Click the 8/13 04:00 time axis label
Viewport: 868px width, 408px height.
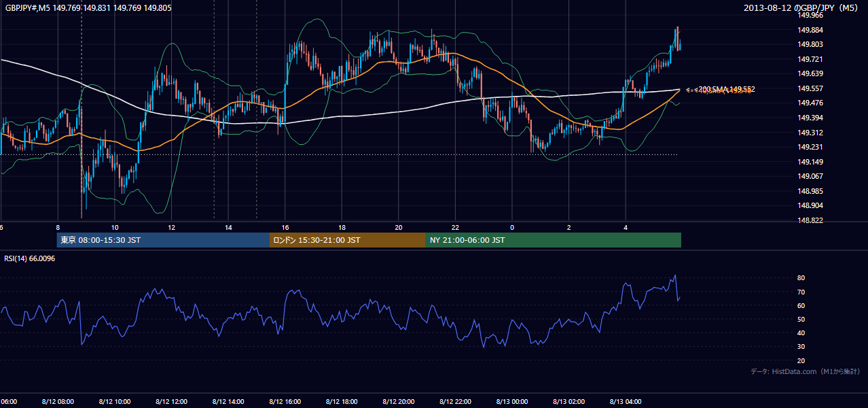(x=626, y=402)
